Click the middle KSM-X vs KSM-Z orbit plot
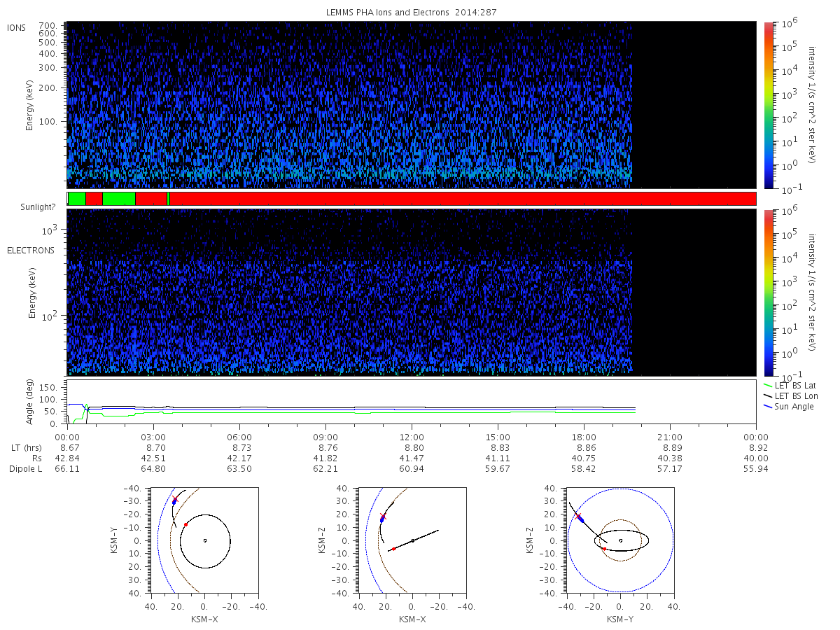840x630 pixels. click(x=412, y=540)
